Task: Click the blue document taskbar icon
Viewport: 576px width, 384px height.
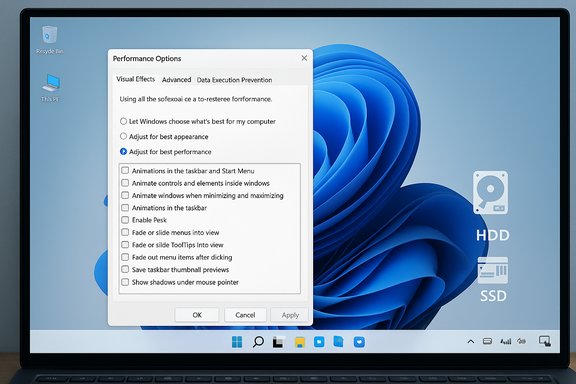Action: [x=338, y=341]
